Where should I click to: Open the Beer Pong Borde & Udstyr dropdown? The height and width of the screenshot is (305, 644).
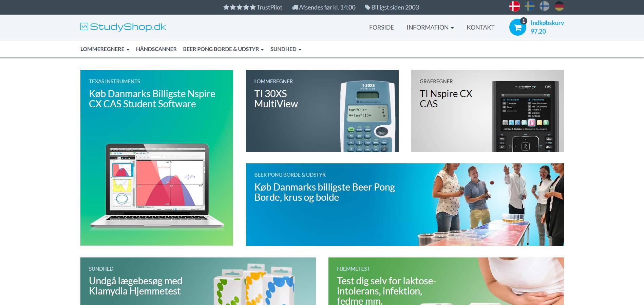[x=223, y=49]
